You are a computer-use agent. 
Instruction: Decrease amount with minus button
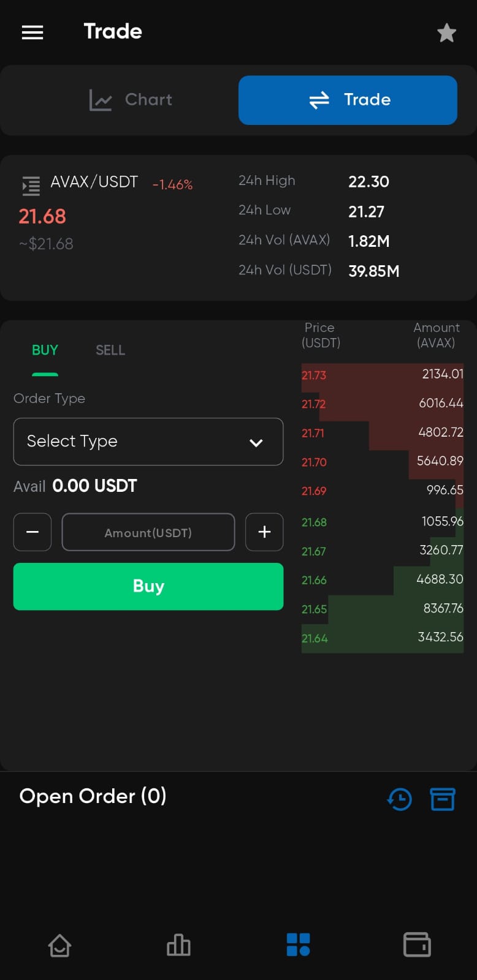click(x=32, y=532)
